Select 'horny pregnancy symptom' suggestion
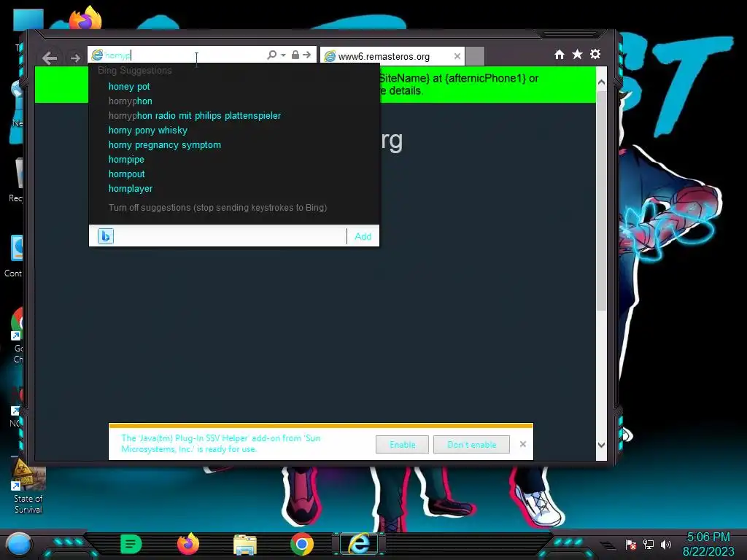 [x=165, y=145]
